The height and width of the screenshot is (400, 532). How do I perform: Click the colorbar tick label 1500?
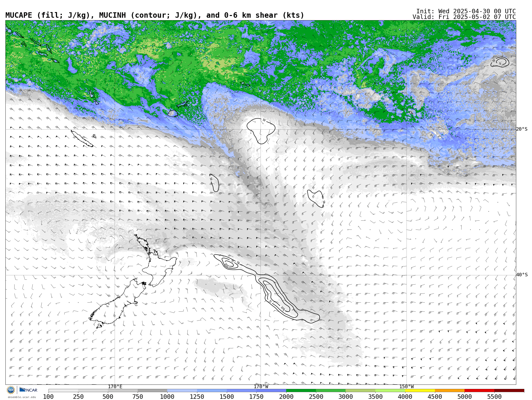pos(227,397)
